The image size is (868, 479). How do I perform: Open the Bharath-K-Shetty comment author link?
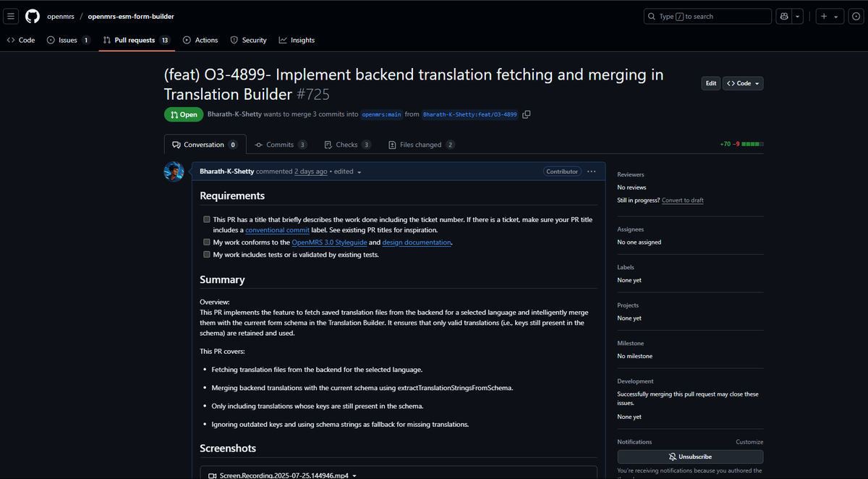pos(228,171)
